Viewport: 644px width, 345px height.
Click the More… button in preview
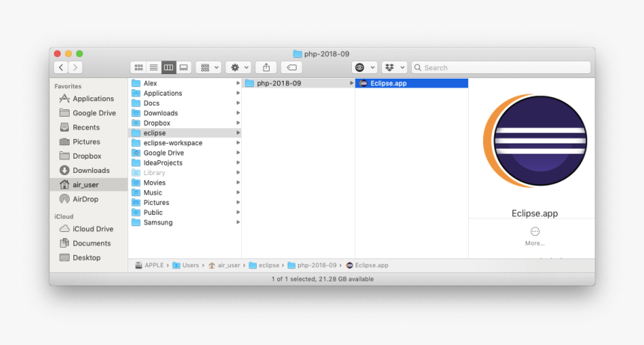pyautogui.click(x=535, y=236)
